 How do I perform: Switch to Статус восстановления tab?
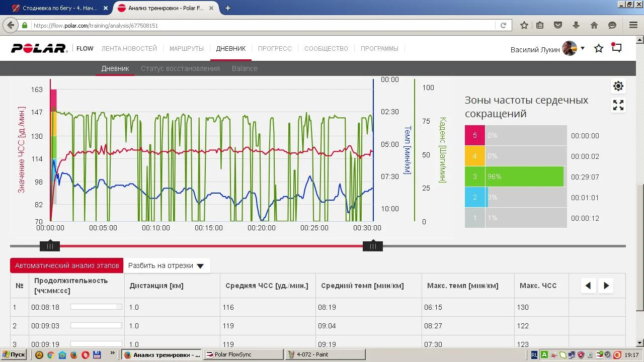pos(180,68)
